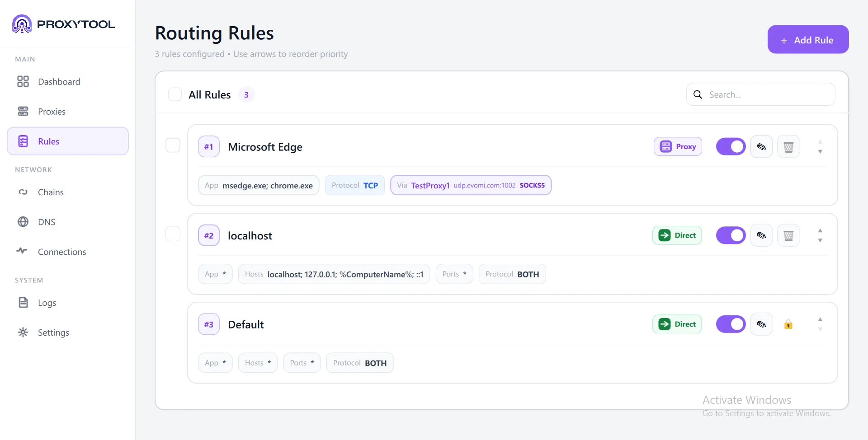
Task: Open the Dashboard page
Action: point(68,82)
